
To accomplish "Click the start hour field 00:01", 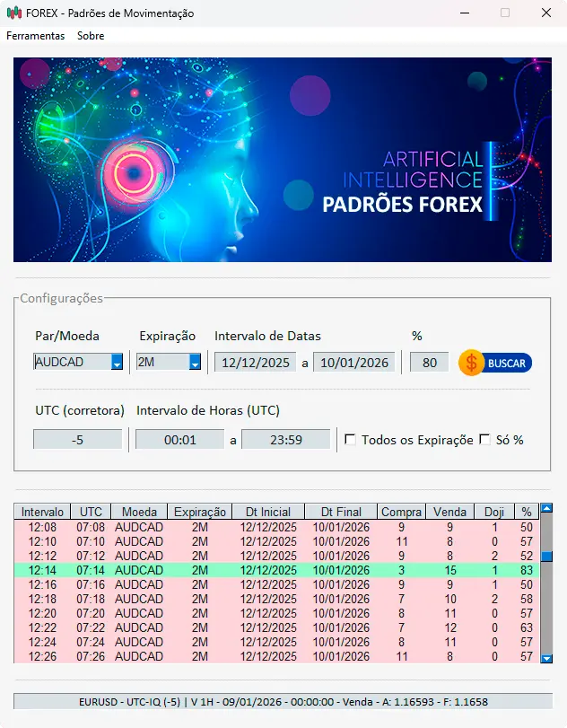I will pyautogui.click(x=180, y=440).
